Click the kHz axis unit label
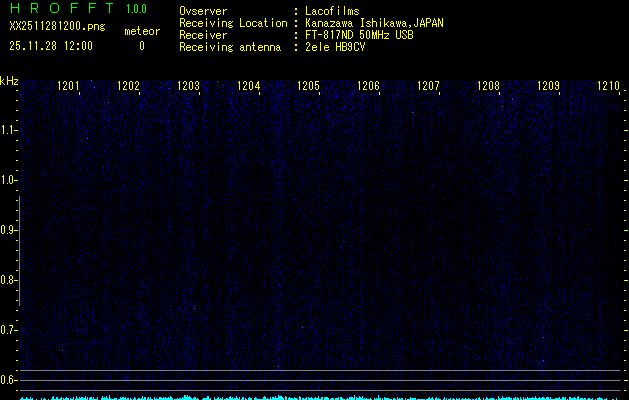Viewport: 629px width, 400px height. tap(9, 81)
